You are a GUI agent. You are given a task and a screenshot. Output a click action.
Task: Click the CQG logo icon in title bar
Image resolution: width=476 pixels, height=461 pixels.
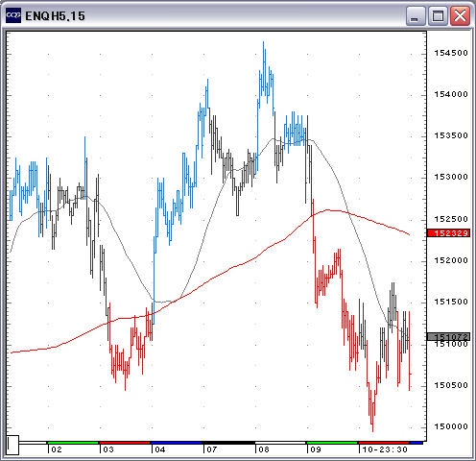click(x=13, y=15)
